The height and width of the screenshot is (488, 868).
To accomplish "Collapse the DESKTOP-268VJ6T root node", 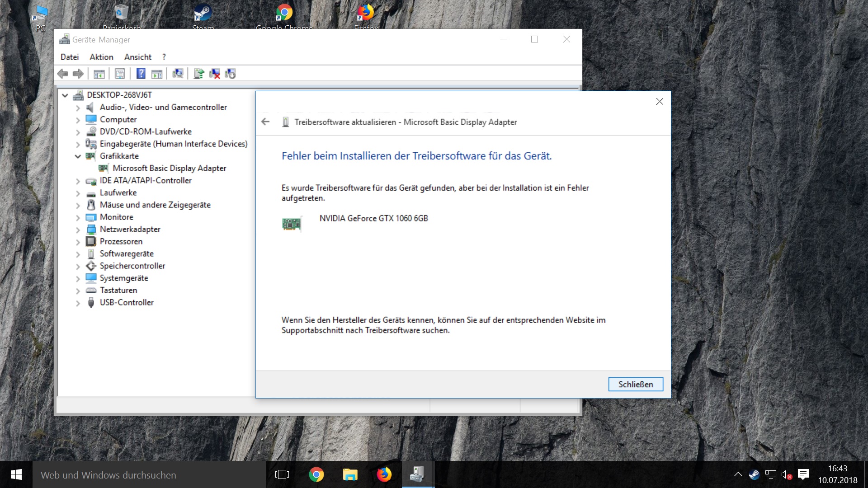I will click(65, 95).
